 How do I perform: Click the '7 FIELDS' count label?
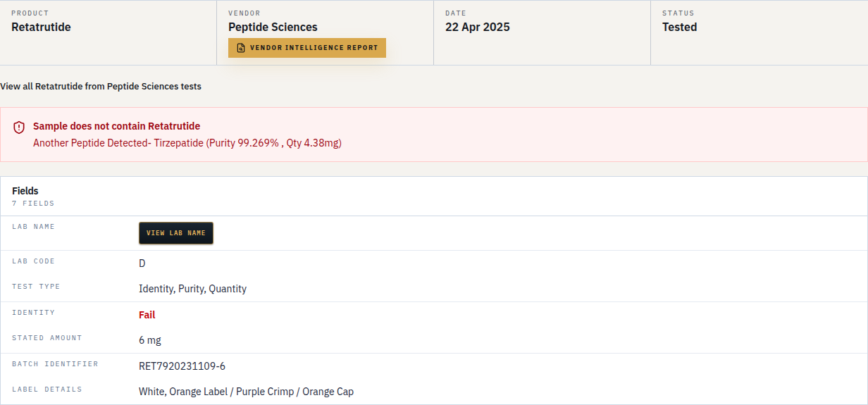point(33,204)
